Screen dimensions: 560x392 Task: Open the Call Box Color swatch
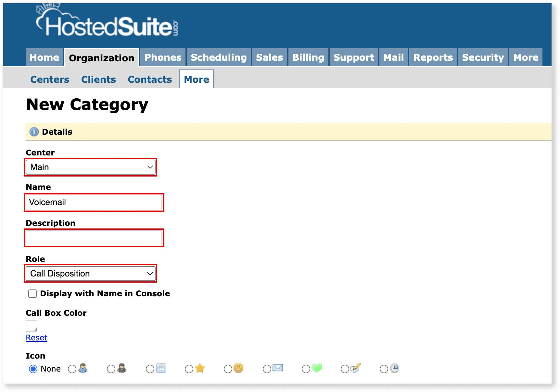tap(32, 326)
